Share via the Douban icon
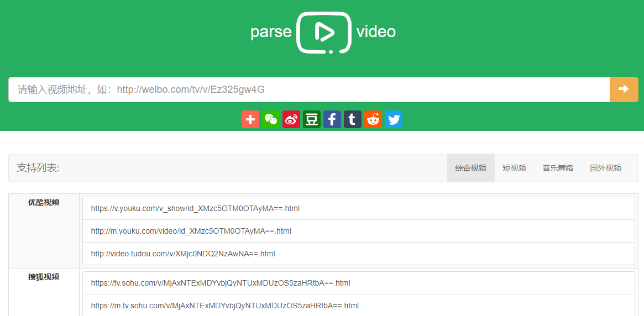Screen dimensions: 644x316 [x=312, y=119]
